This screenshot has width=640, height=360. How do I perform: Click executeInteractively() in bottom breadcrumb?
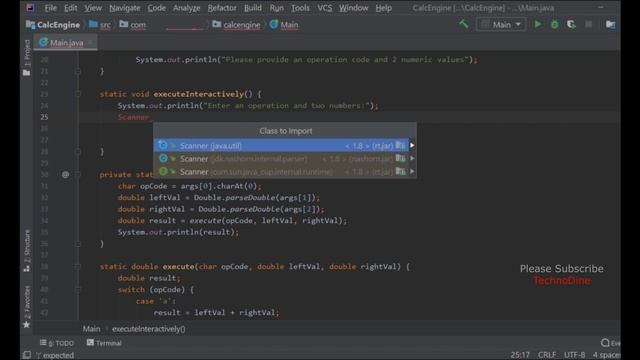149,329
